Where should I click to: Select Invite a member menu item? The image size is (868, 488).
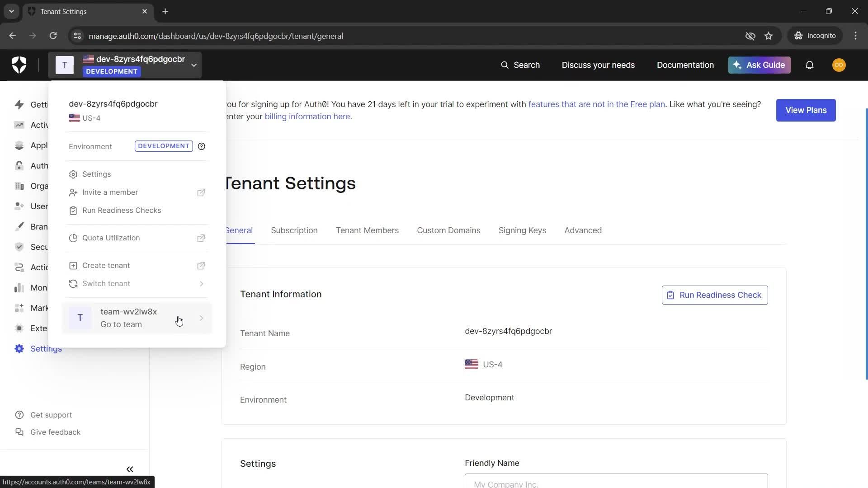click(x=137, y=192)
